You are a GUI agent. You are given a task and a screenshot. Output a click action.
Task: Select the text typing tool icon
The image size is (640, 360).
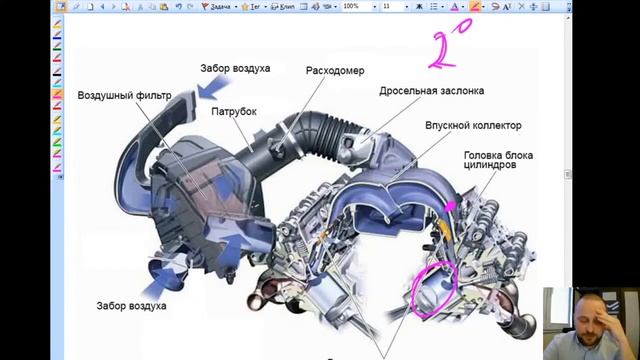pos(507,7)
